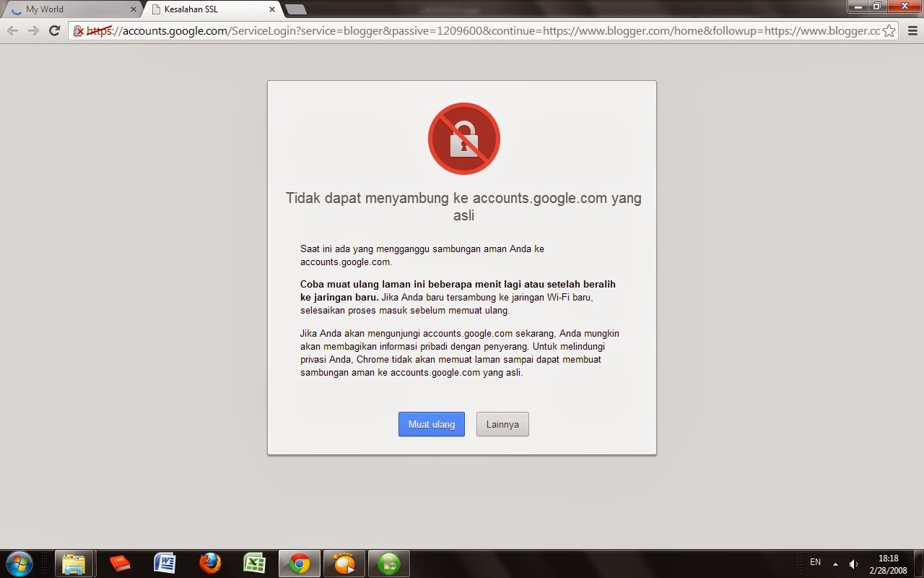This screenshot has width=924, height=578.
Task: Click the Lainnya button
Action: [x=502, y=424]
